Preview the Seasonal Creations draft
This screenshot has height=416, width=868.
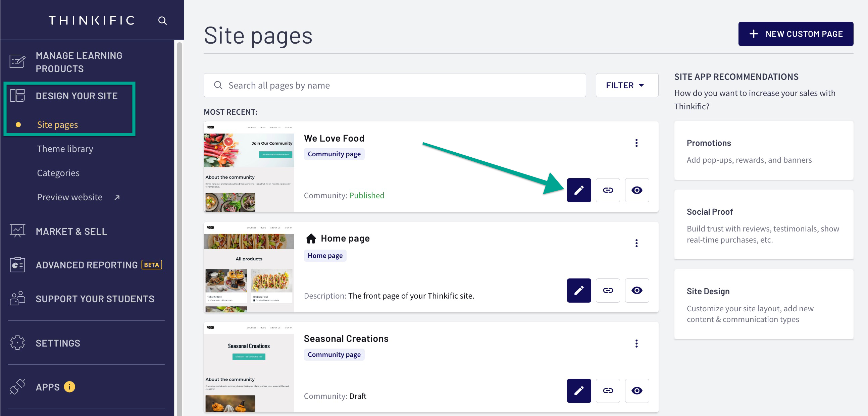point(637,391)
